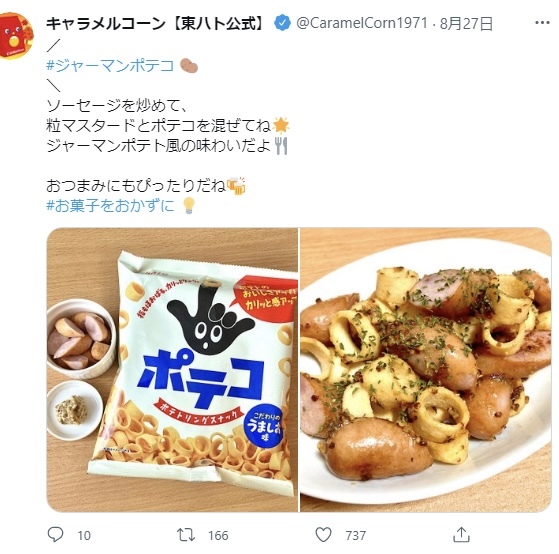Click the retweet arrows icon
Viewport: 559px width, 554px height.
(x=186, y=535)
